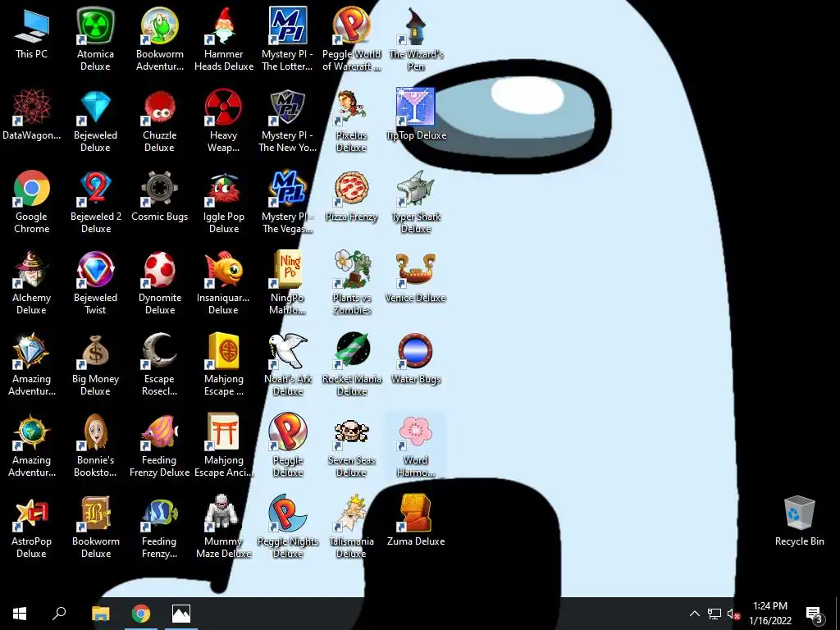Viewport: 840px width, 630px height.
Task: Open the clock showing 1:24 PM
Action: 769,614
